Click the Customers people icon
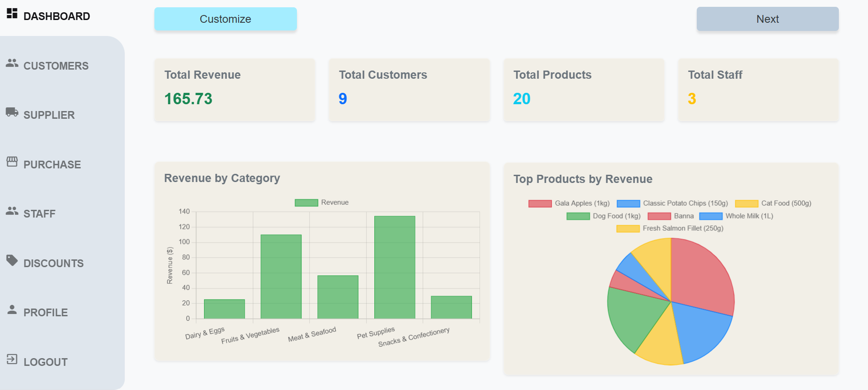 tap(12, 63)
